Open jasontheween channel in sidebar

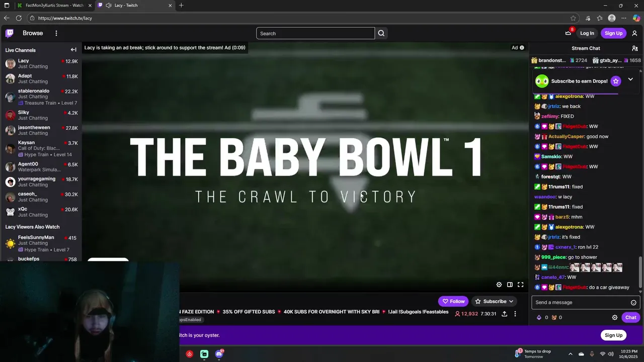(x=41, y=130)
